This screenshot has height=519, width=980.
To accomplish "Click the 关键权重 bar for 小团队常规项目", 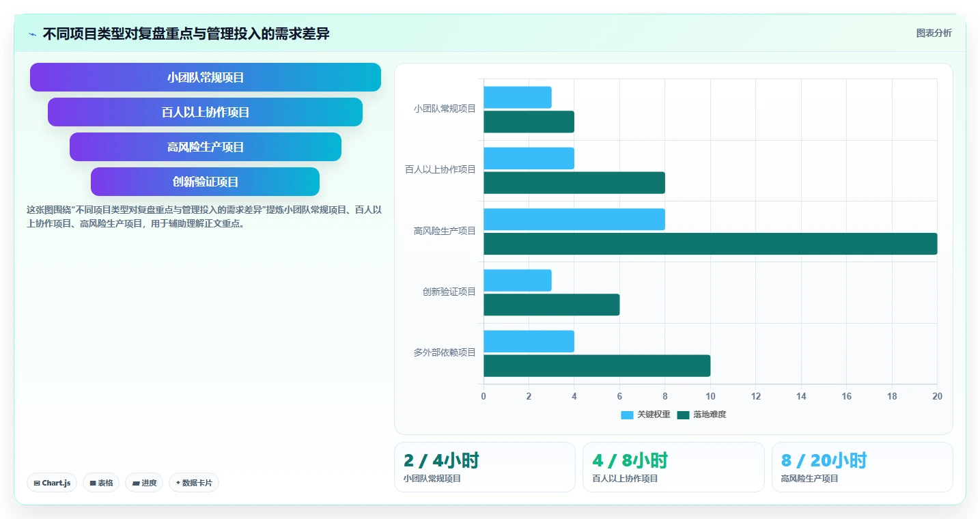I will click(x=518, y=98).
